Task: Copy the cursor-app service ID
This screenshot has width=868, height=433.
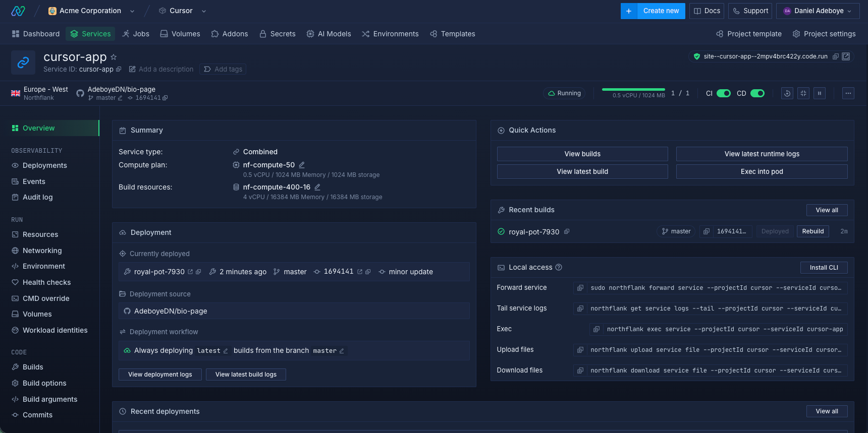Action: click(119, 69)
